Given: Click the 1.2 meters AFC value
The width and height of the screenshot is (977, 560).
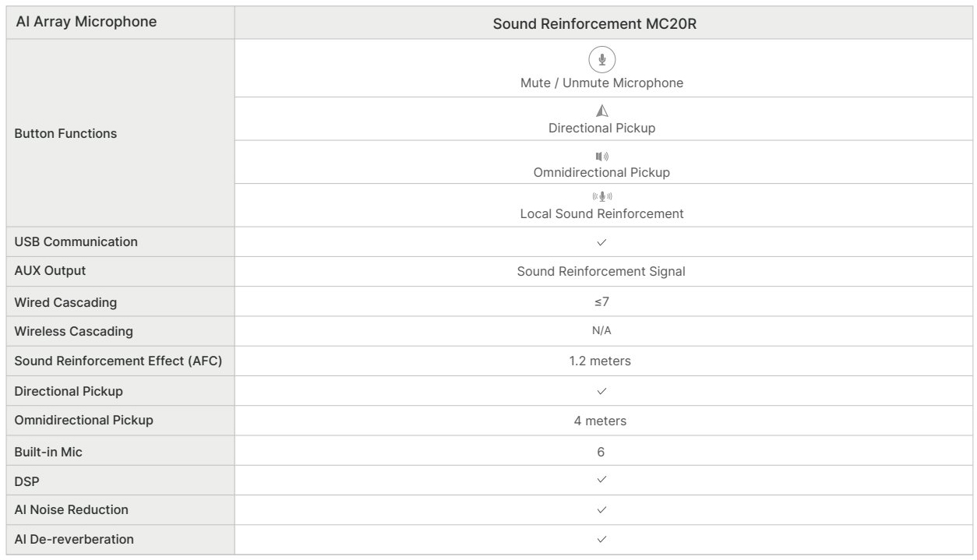Looking at the screenshot, I should [601, 361].
